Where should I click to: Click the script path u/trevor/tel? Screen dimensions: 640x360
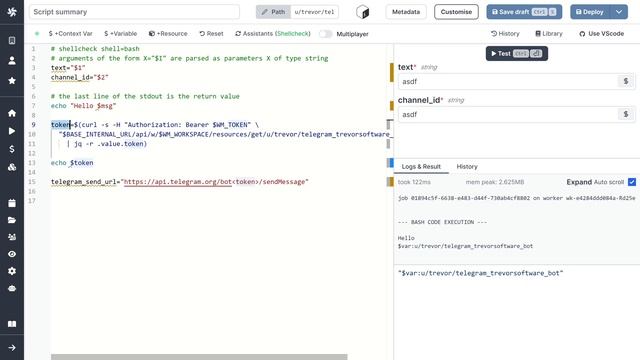[x=314, y=12]
